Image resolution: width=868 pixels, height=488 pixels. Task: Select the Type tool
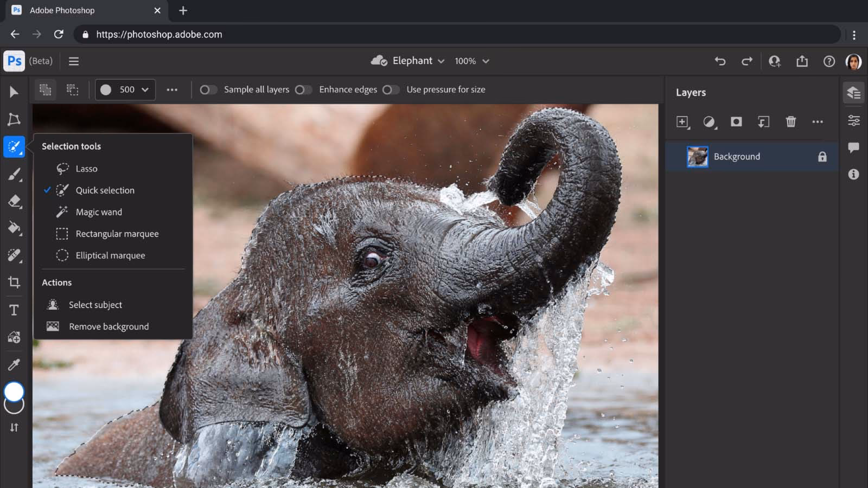coord(14,310)
